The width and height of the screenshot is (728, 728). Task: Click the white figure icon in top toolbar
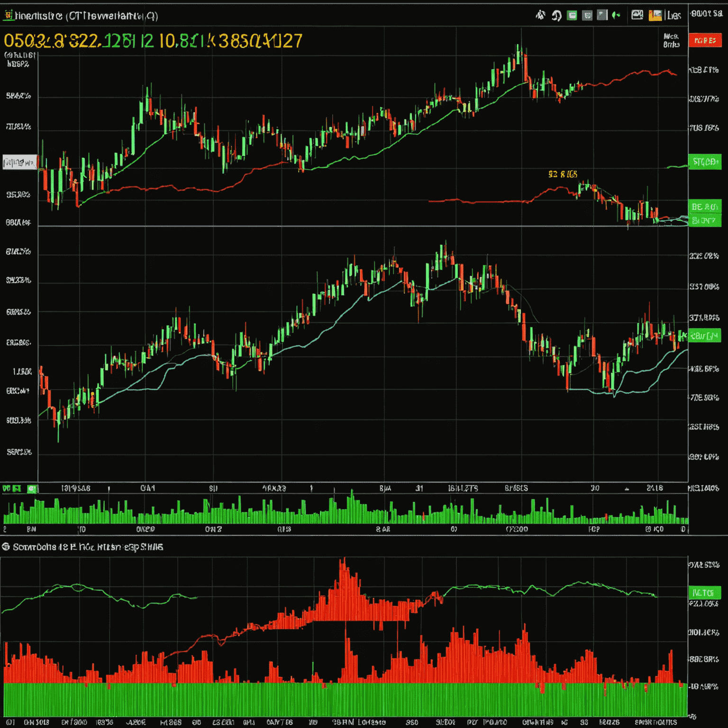(x=540, y=15)
